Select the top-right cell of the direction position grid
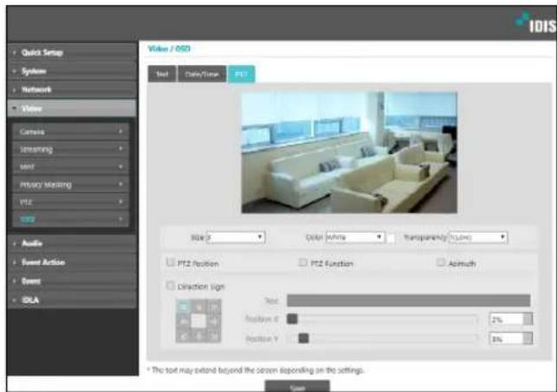This screenshot has height=392, width=557. (x=213, y=306)
